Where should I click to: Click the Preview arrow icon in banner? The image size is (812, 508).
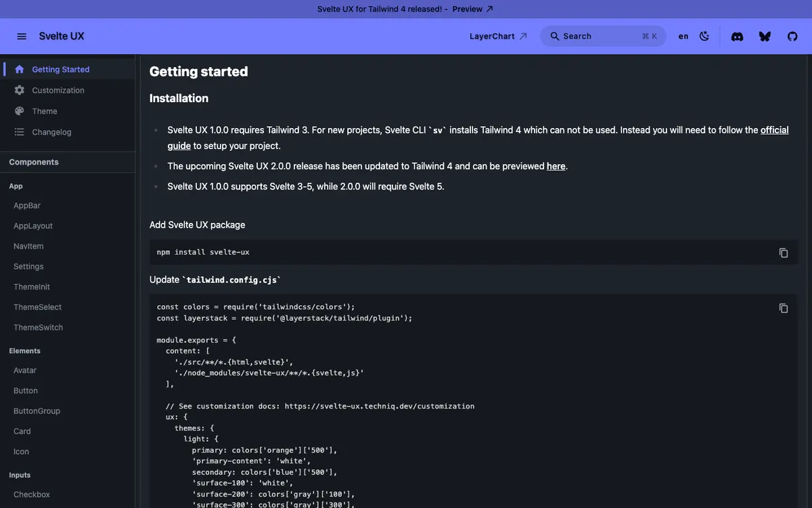[490, 9]
